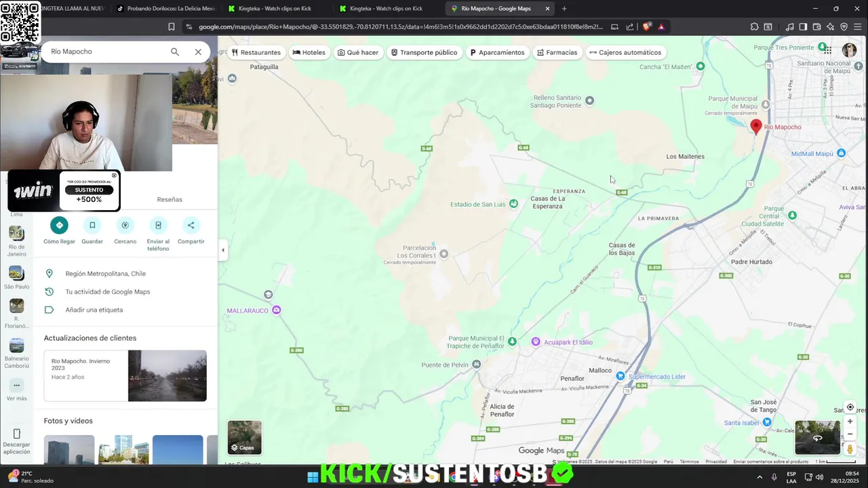Select the Transporte público chip
This screenshot has width=868, height=488.
(425, 52)
